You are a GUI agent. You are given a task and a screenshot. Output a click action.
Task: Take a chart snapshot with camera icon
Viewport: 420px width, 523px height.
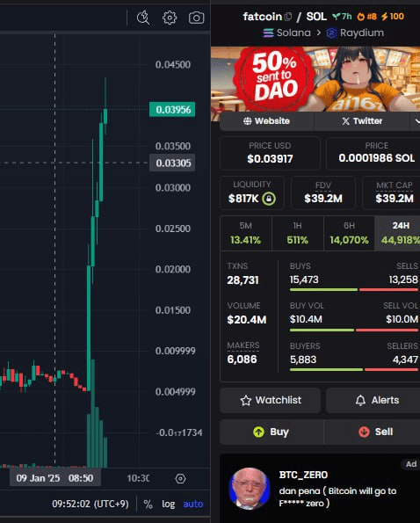[196, 18]
